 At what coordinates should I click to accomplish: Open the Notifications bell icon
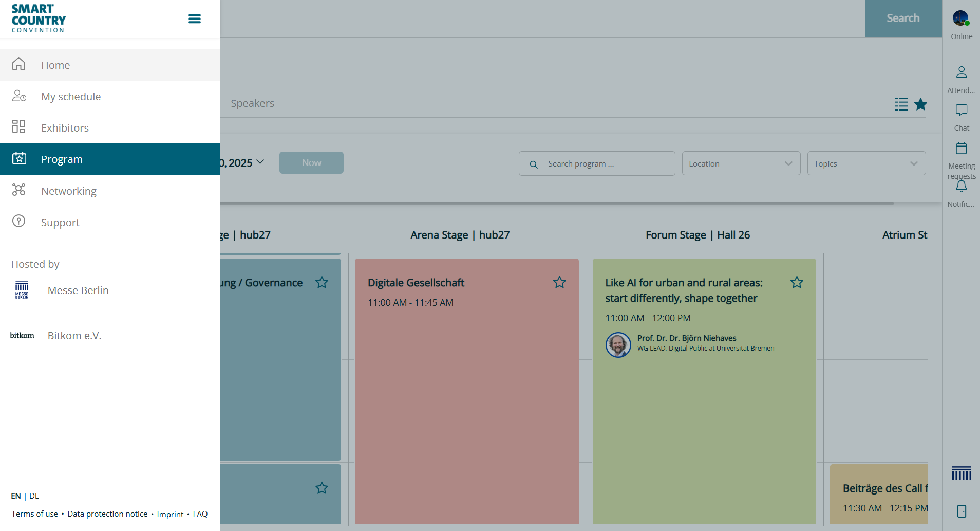click(x=962, y=186)
